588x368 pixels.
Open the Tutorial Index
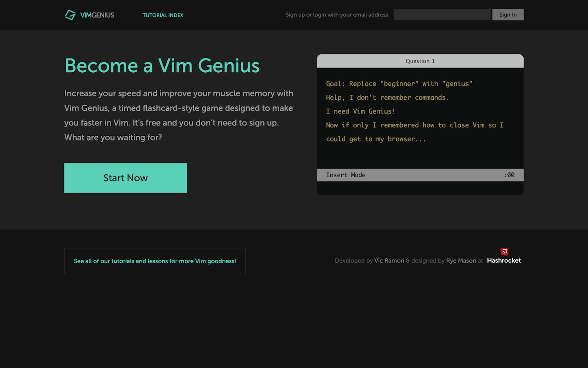(x=163, y=15)
